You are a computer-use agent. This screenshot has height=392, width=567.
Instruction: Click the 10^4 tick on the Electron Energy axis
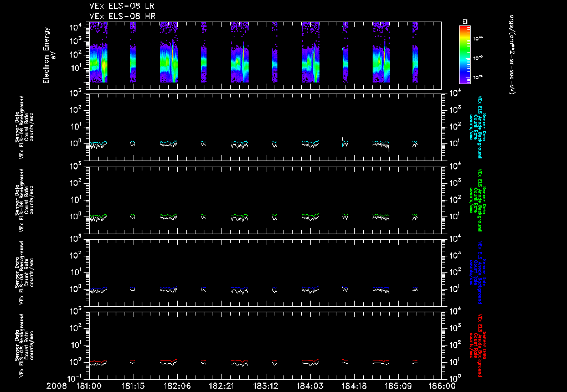pos(76,27)
